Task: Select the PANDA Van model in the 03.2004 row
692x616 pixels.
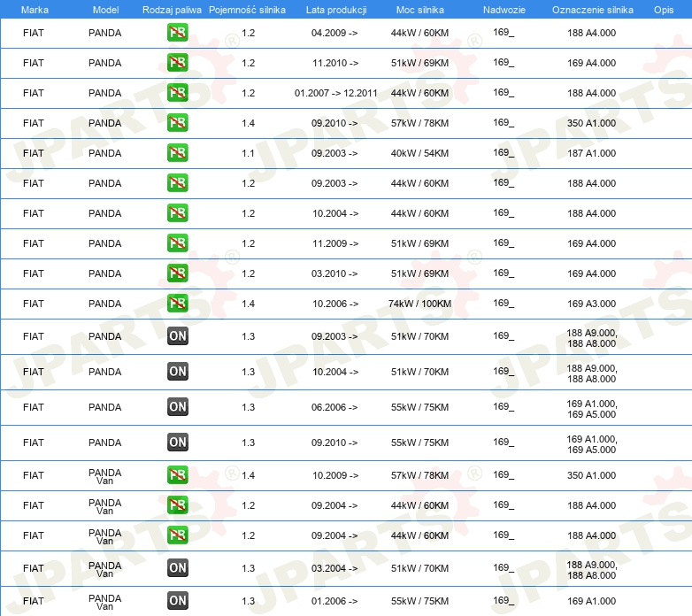Action: tap(104, 570)
